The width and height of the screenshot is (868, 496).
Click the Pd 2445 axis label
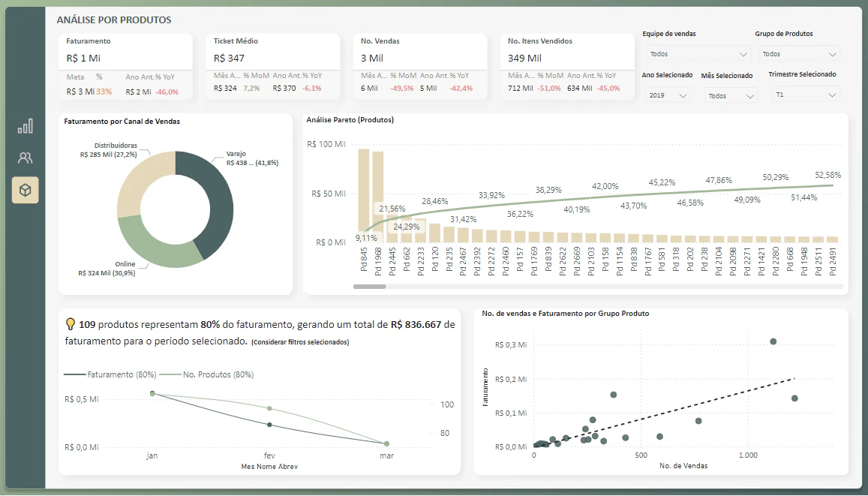tap(392, 261)
